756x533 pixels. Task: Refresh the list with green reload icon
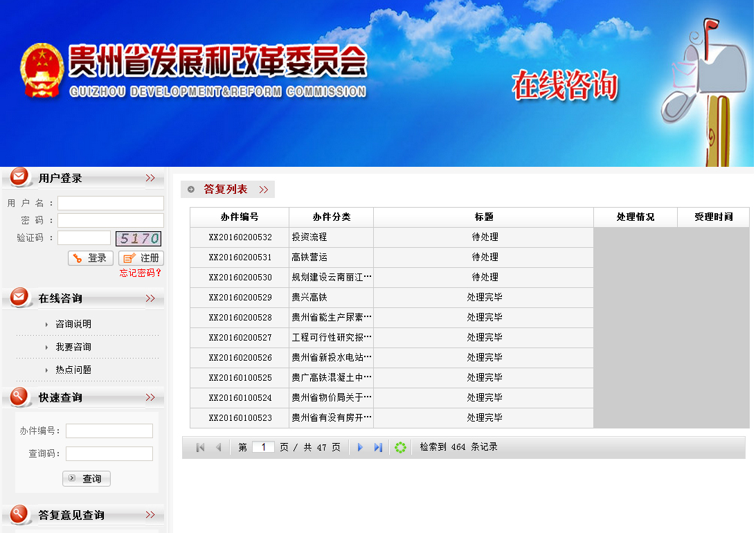point(400,448)
